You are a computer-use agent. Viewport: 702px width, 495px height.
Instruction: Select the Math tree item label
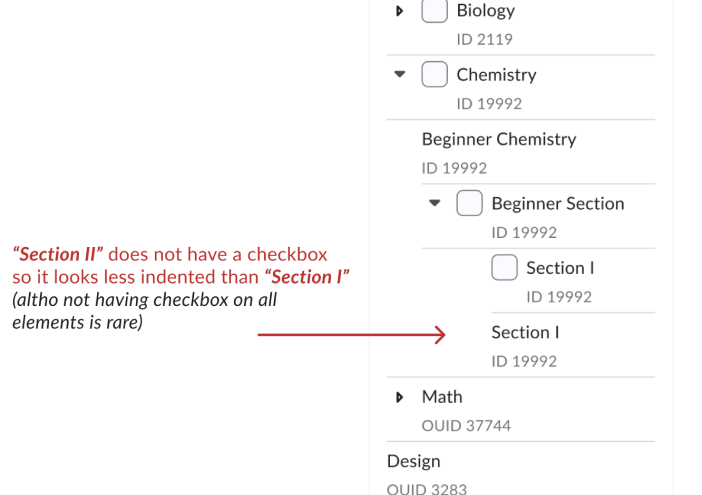(442, 397)
